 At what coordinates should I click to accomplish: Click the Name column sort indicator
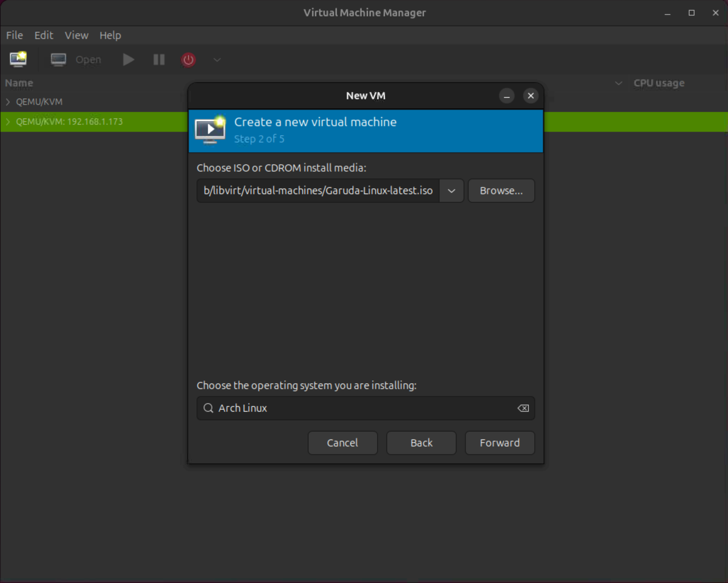(x=618, y=83)
